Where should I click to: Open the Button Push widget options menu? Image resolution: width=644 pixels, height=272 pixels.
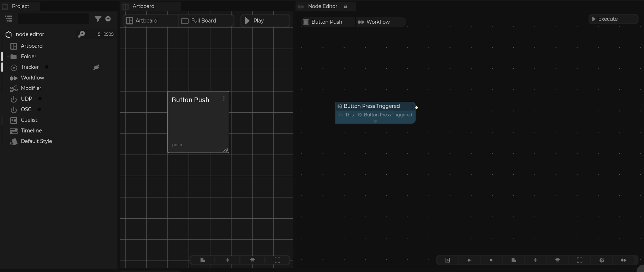(223, 99)
